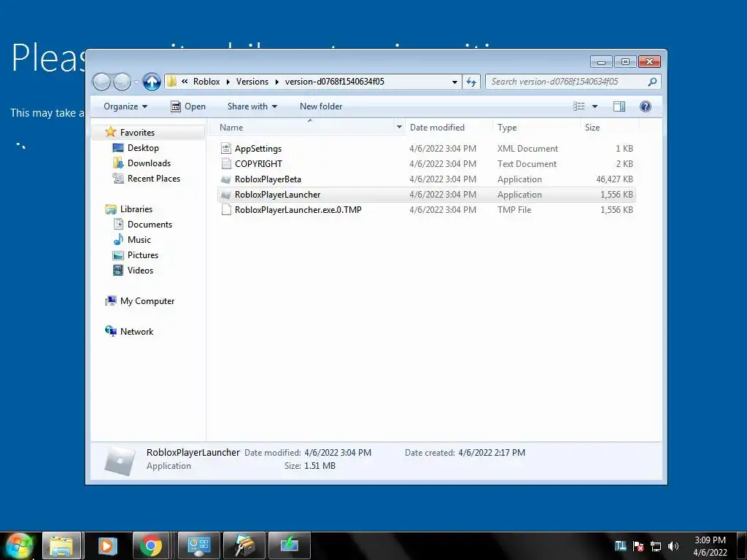Click the language bar tray icon

(620, 546)
